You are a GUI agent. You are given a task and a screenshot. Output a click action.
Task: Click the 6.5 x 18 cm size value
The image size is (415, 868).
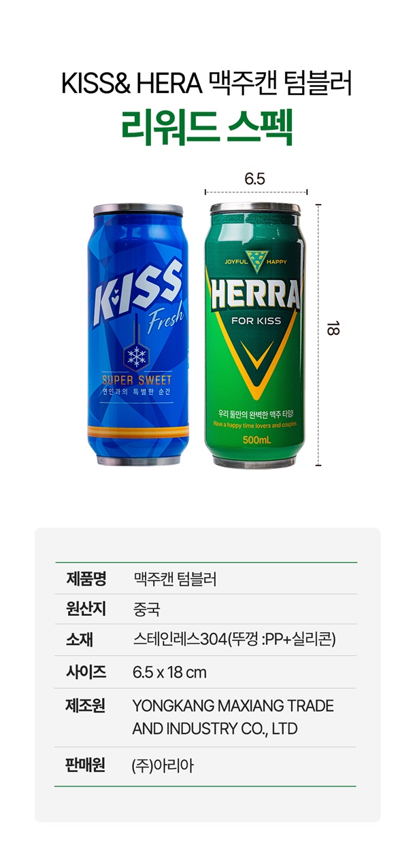[x=169, y=672]
